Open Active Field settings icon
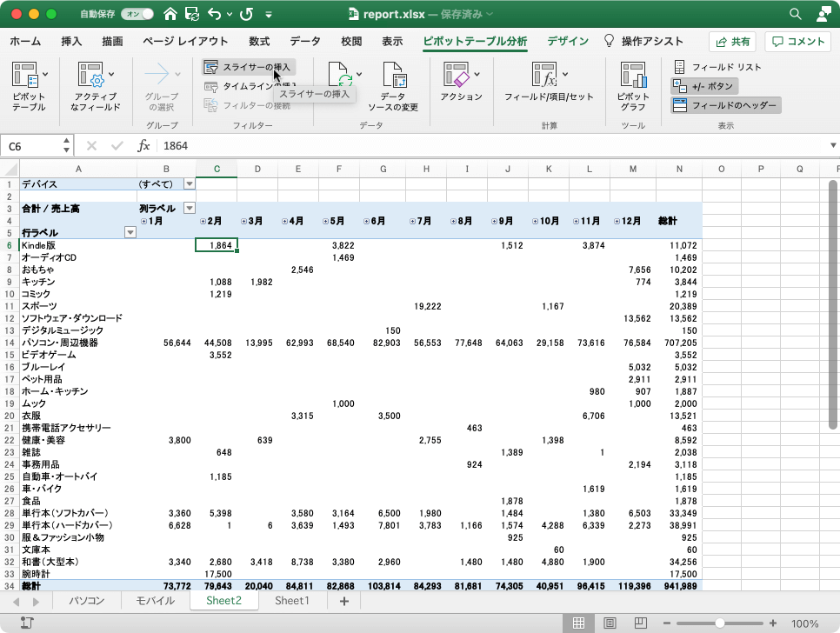840x633 pixels. (90, 75)
